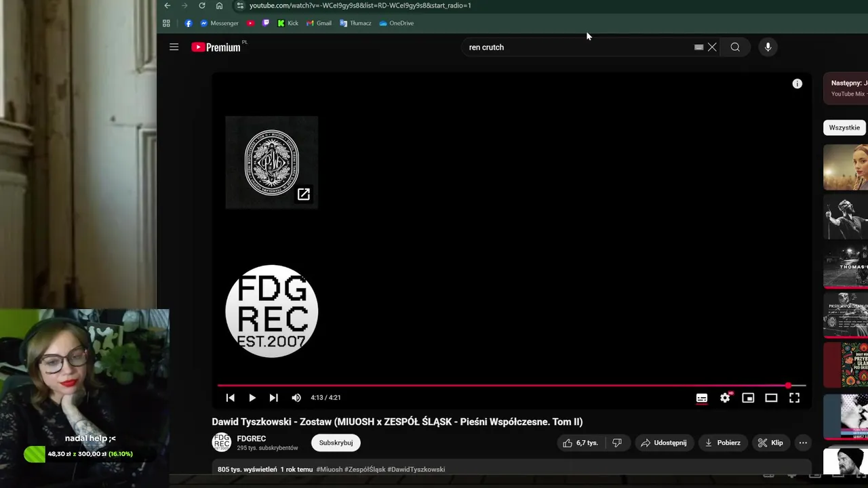868x488 pixels.
Task: Open recommended video with floral folk pattern
Action: pos(846,365)
